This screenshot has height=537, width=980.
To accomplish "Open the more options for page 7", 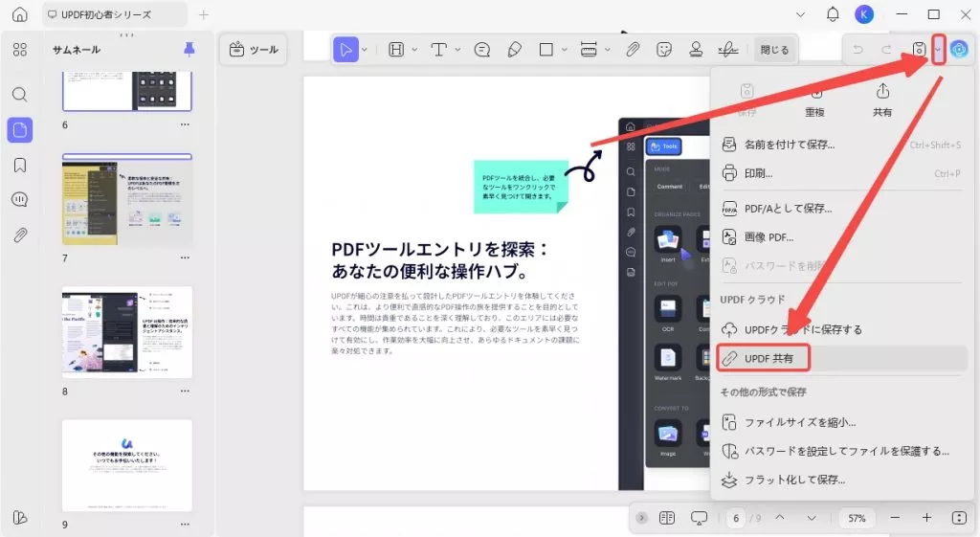I will pos(185,257).
